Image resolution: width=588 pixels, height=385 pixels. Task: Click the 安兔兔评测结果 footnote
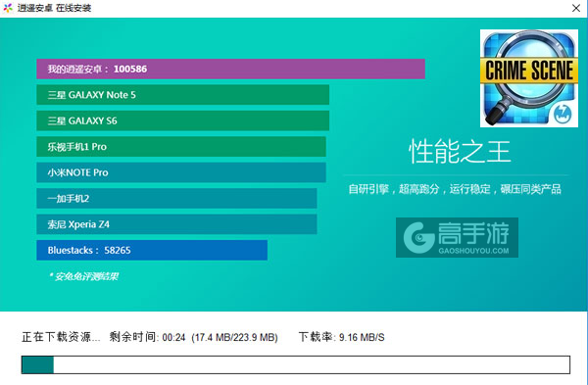click(83, 276)
